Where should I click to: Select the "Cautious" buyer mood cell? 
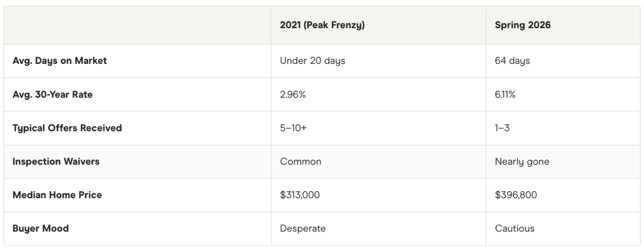click(515, 228)
